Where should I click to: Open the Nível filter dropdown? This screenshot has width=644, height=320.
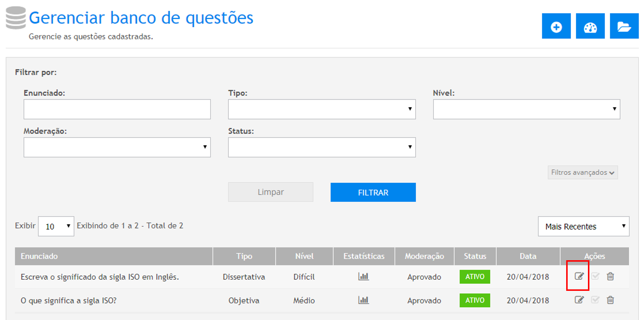click(x=526, y=109)
